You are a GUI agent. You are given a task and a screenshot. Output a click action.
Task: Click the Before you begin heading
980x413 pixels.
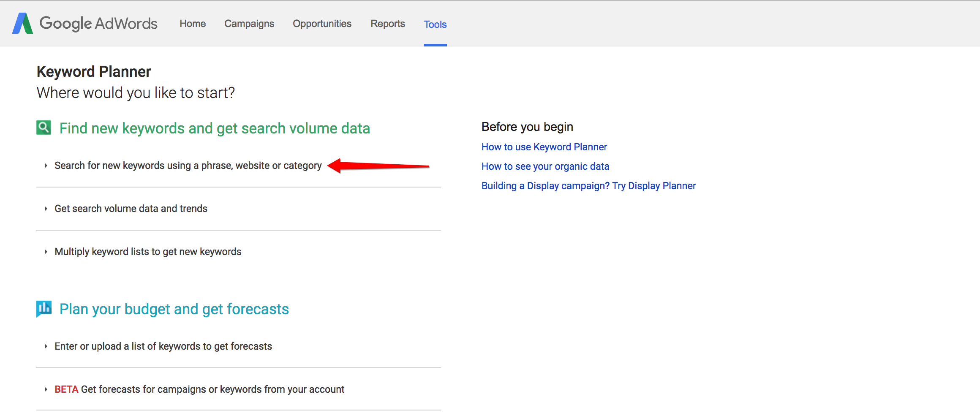(x=527, y=127)
